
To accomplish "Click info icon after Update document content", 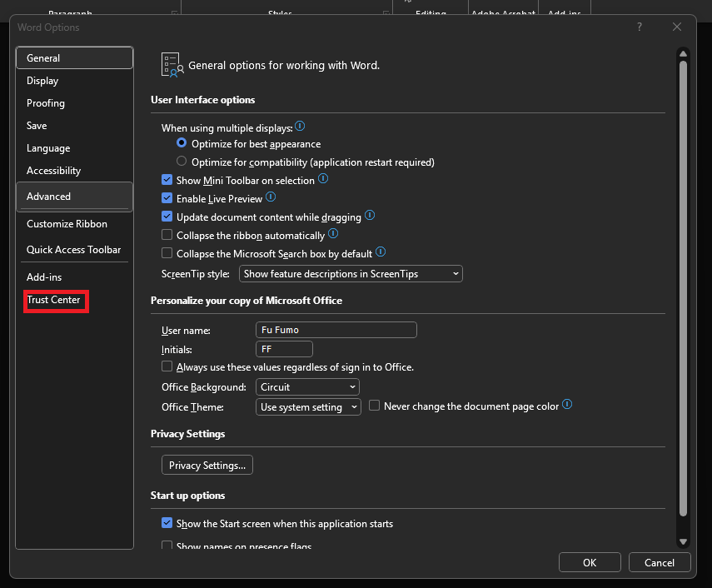I will click(371, 216).
